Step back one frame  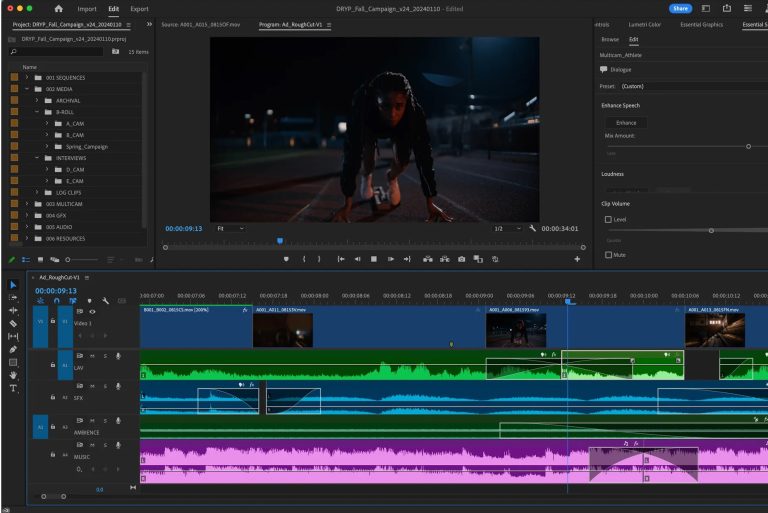(x=358, y=259)
